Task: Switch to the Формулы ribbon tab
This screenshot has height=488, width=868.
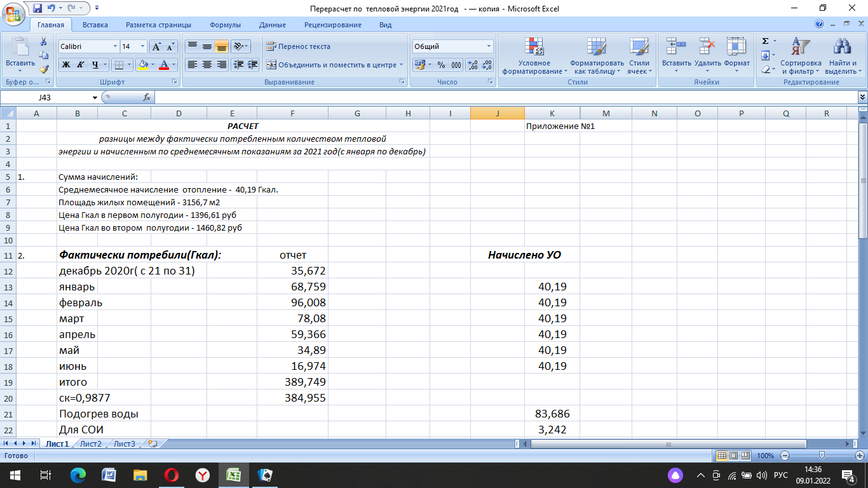Action: (225, 25)
